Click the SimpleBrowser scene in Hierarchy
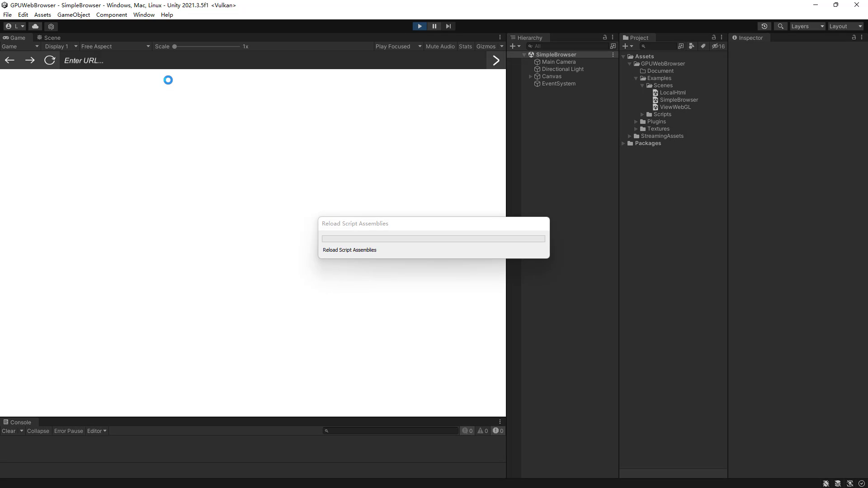868x488 pixels. coord(556,54)
